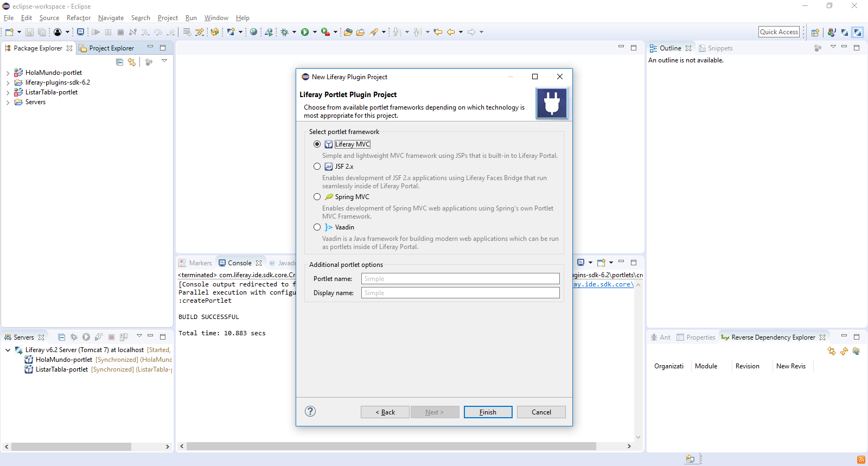Image resolution: width=868 pixels, height=466 pixels.
Task: Click the Save icon in the toolbar
Action: coord(29,32)
